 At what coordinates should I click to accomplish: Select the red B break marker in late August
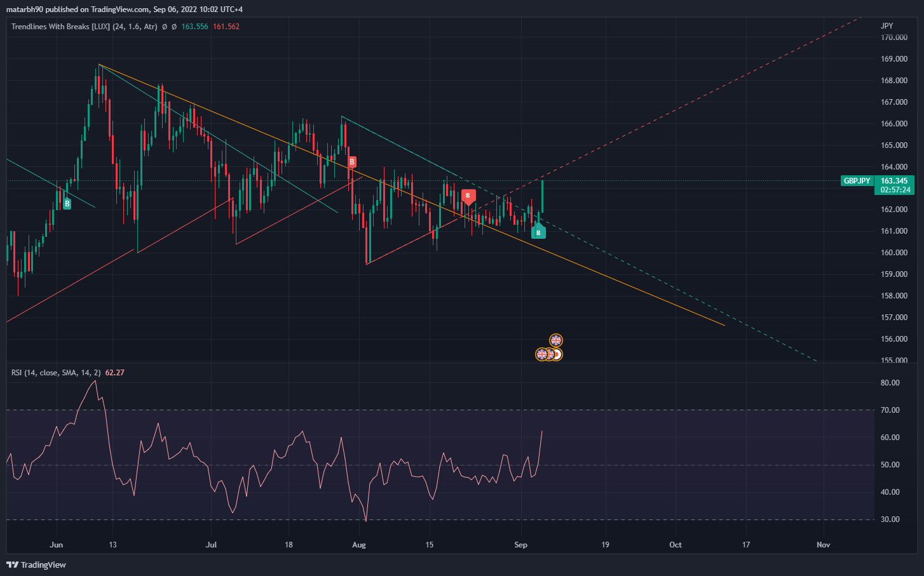(468, 196)
